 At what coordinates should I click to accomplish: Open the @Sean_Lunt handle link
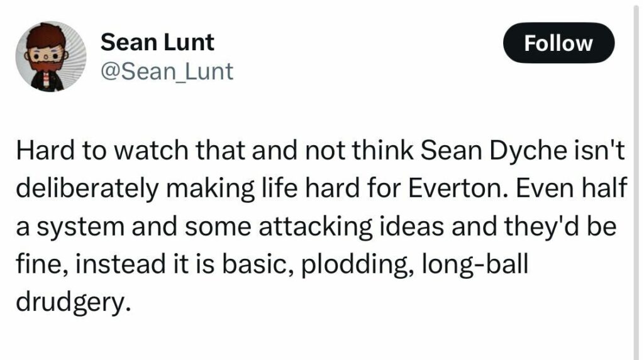[x=167, y=72]
